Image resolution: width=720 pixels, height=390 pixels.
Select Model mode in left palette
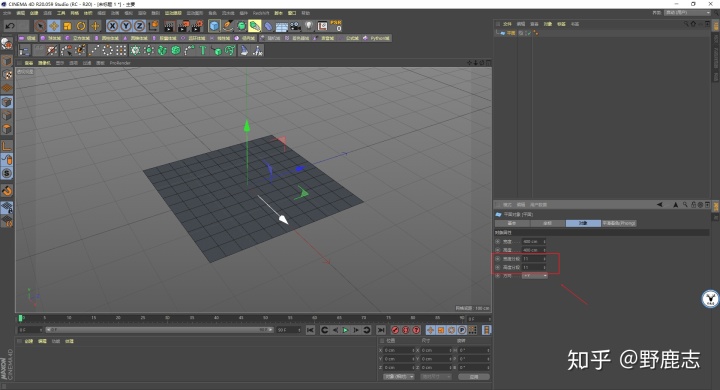tap(6, 61)
